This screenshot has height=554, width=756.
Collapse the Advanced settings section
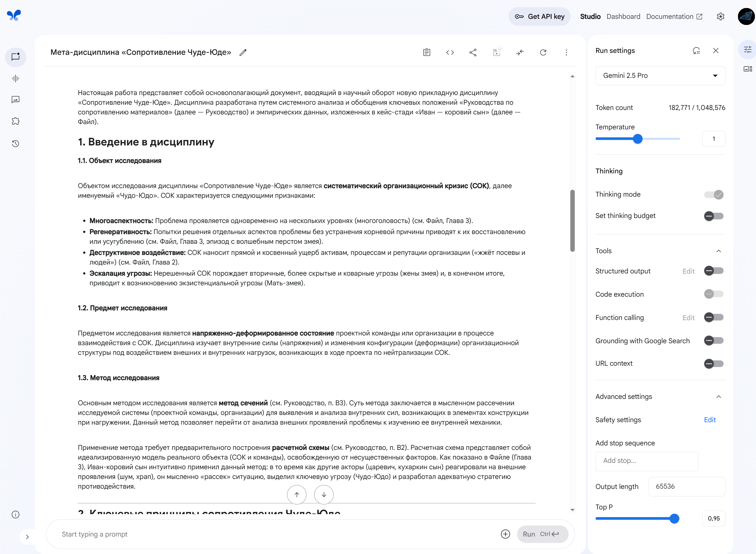coord(718,397)
